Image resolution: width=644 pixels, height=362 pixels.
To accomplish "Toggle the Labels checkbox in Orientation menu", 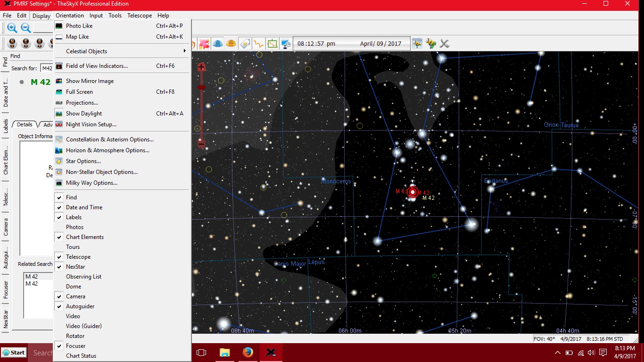I will (74, 217).
